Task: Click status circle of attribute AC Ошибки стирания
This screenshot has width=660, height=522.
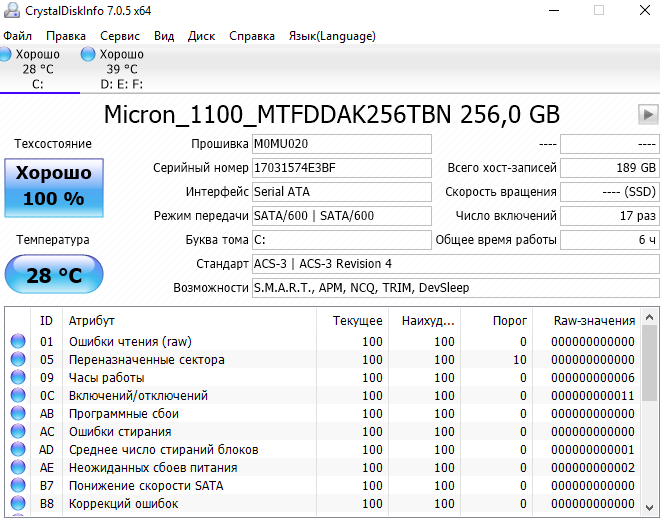Action: tap(18, 431)
